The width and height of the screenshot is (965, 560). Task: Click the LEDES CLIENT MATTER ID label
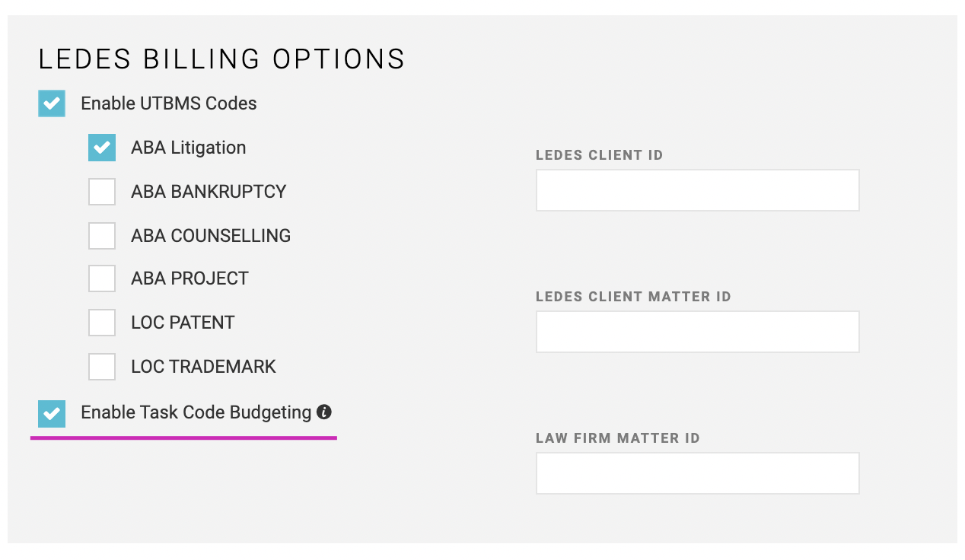[x=633, y=297]
